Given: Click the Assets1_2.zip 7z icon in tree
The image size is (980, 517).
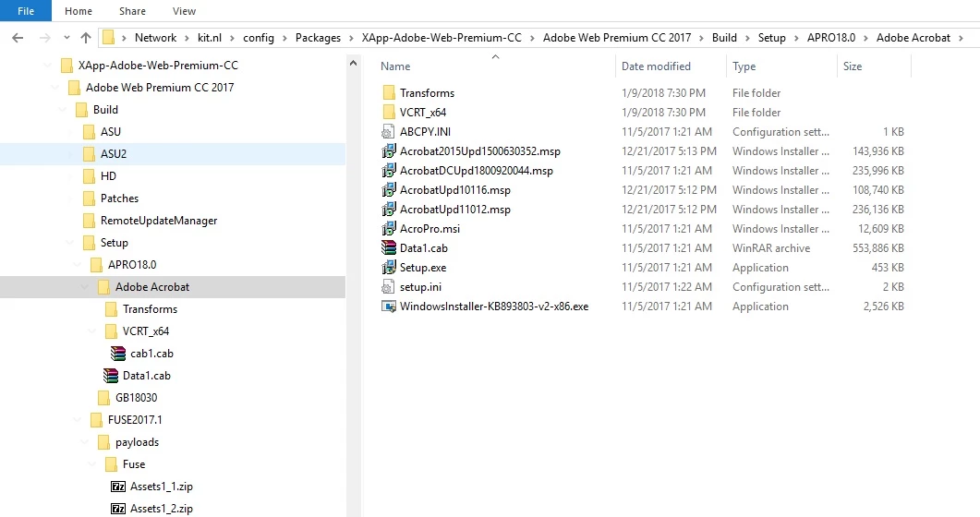Looking at the screenshot, I should (x=118, y=509).
